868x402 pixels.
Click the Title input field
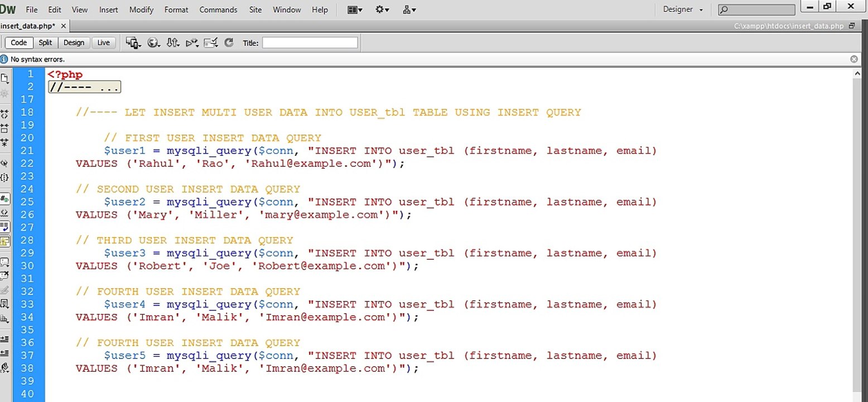[310, 42]
